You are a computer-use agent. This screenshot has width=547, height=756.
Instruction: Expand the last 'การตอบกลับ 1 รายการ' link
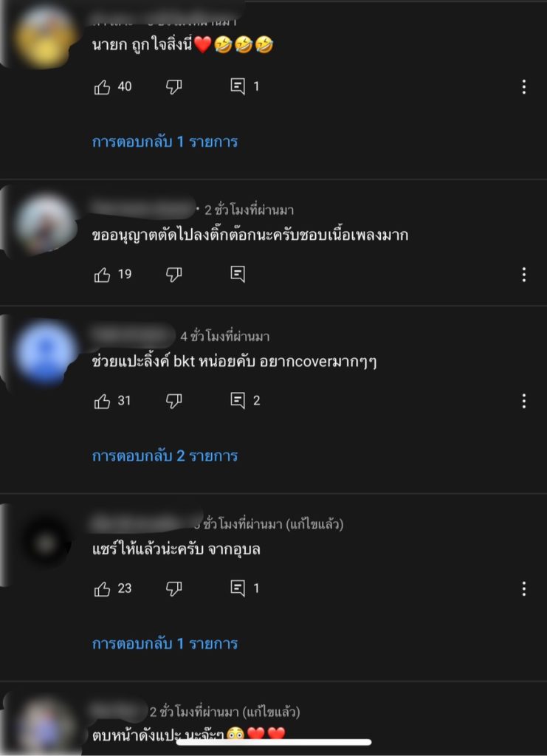pyautogui.click(x=165, y=644)
